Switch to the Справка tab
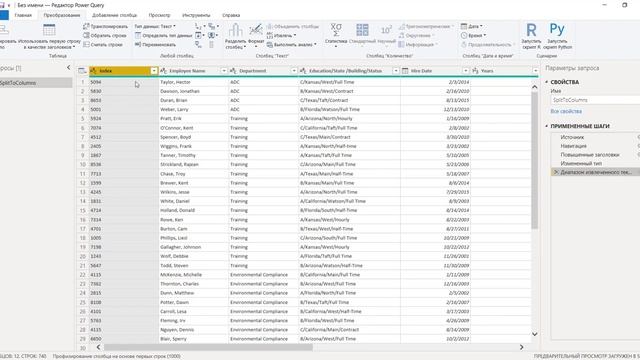Screen dimensions: 640x360 [231, 15]
